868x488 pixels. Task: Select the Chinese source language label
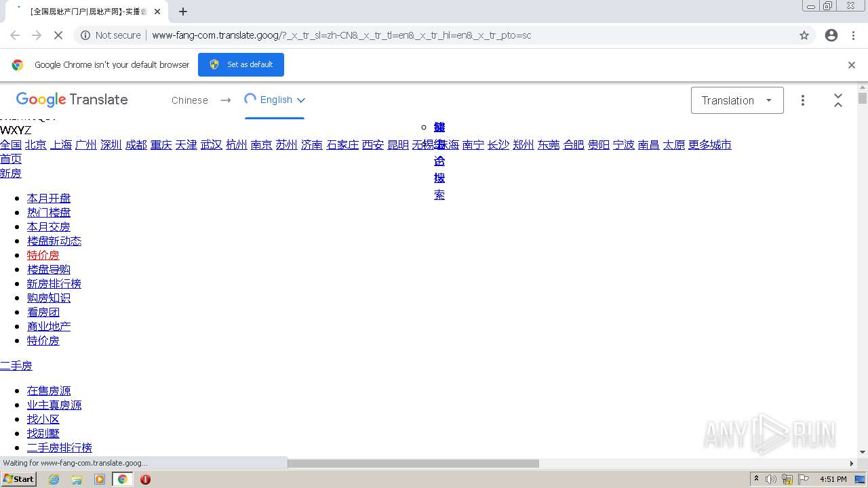(190, 100)
